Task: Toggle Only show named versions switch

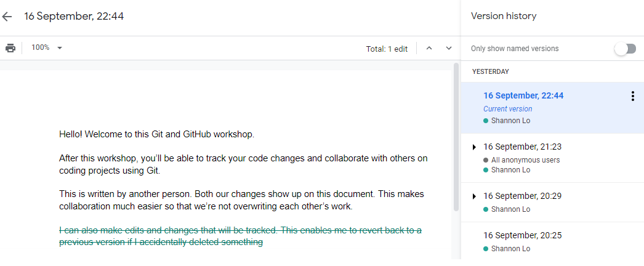Action: coord(625,49)
